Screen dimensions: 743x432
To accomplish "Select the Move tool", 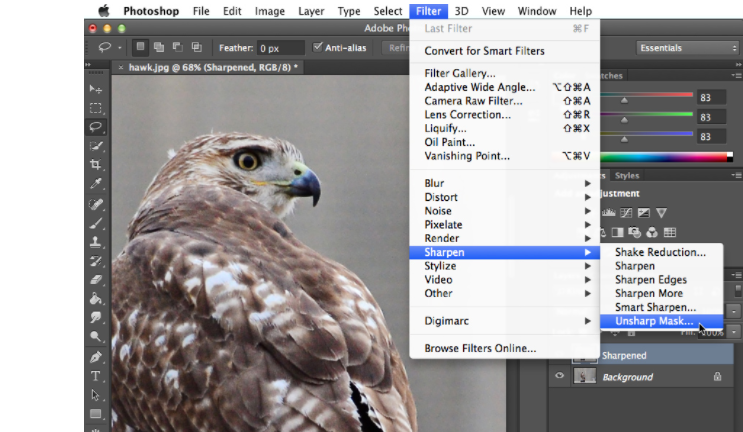I will pos(96,90).
